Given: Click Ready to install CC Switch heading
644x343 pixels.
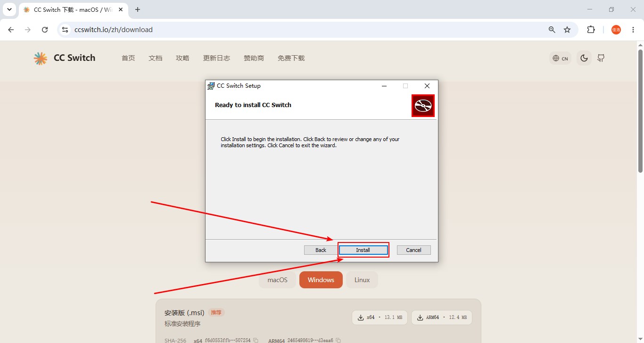Looking at the screenshot, I should click(x=253, y=105).
